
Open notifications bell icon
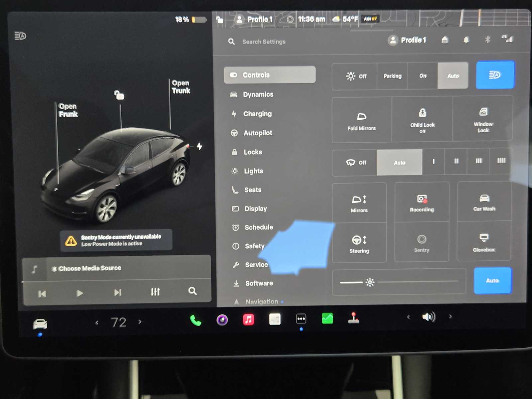point(466,40)
